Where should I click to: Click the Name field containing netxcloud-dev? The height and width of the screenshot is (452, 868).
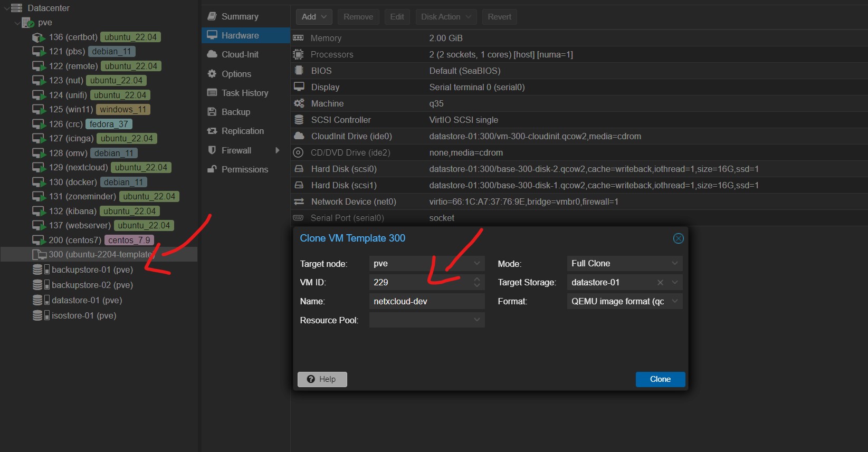point(426,301)
